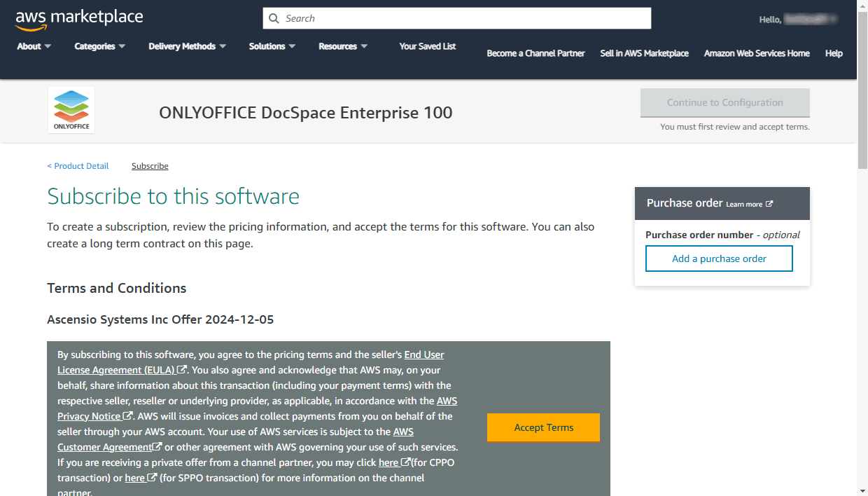Expand the About dropdown menu
868x496 pixels.
[34, 46]
